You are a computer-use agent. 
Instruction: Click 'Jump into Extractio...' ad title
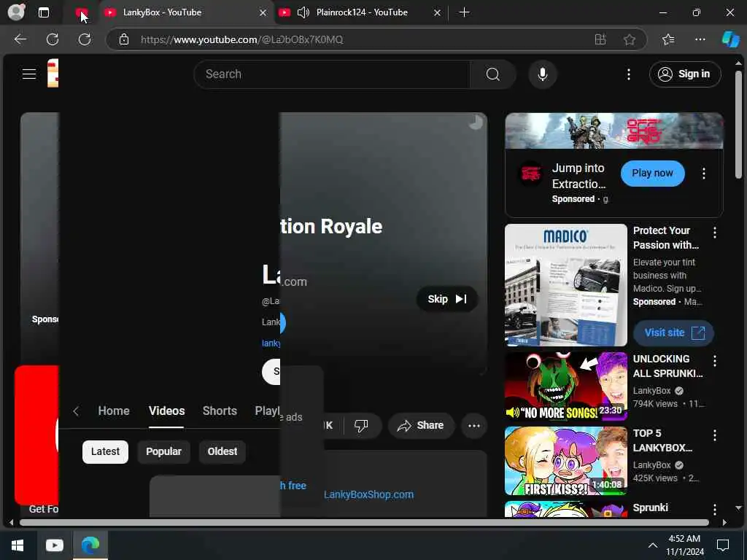[578, 176]
